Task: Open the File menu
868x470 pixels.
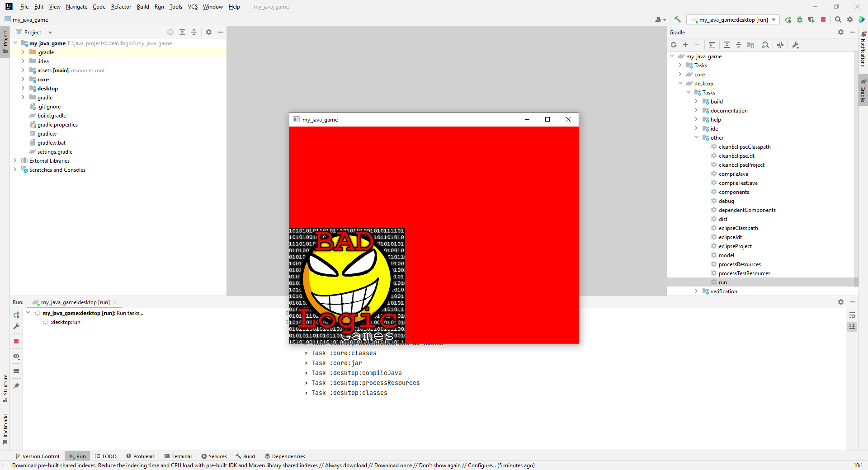Action: (24, 7)
